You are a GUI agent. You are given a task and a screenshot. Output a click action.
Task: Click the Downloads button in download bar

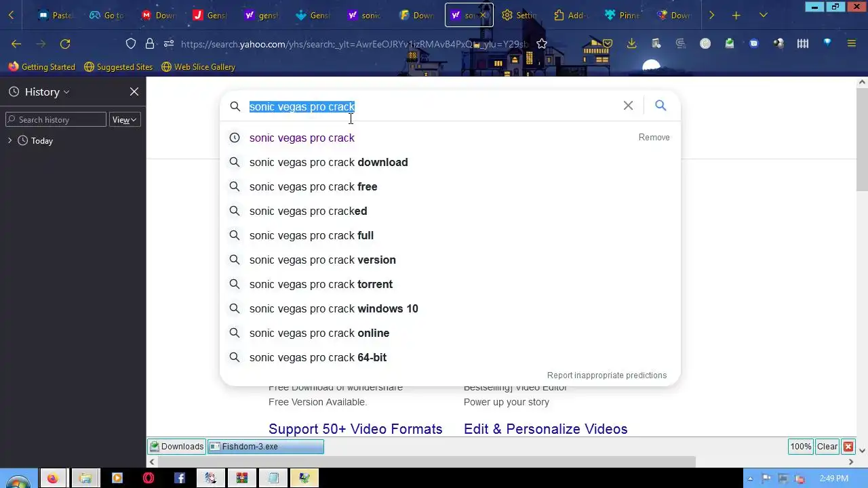pyautogui.click(x=177, y=447)
